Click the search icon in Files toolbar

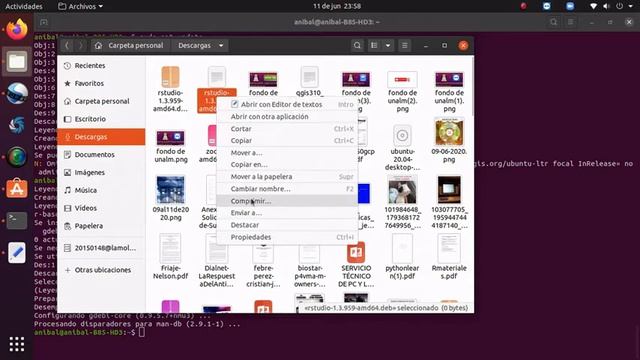click(357, 45)
